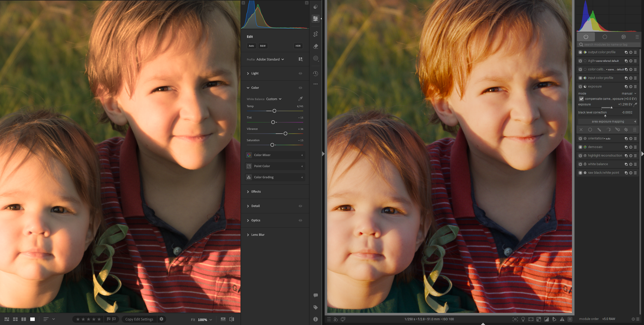
Task: Adjust the Temp slider handle
Action: 274,111
